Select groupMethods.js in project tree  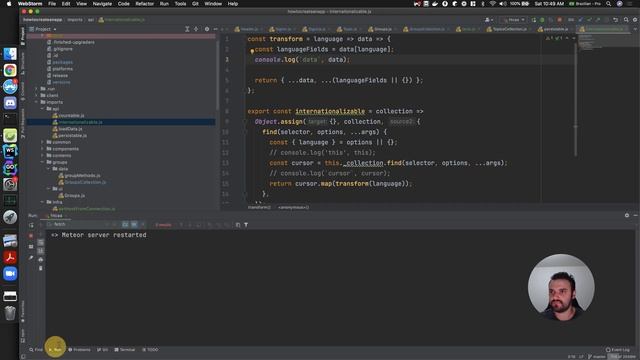(x=82, y=176)
